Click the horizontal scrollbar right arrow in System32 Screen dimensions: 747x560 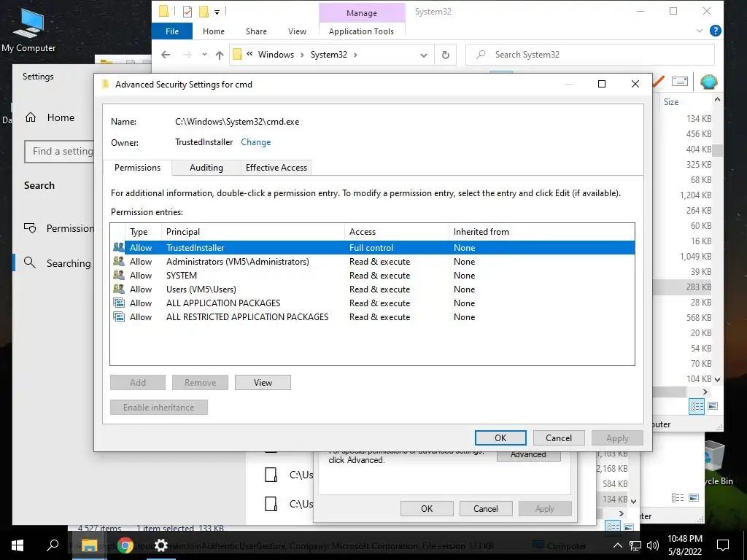click(705, 392)
